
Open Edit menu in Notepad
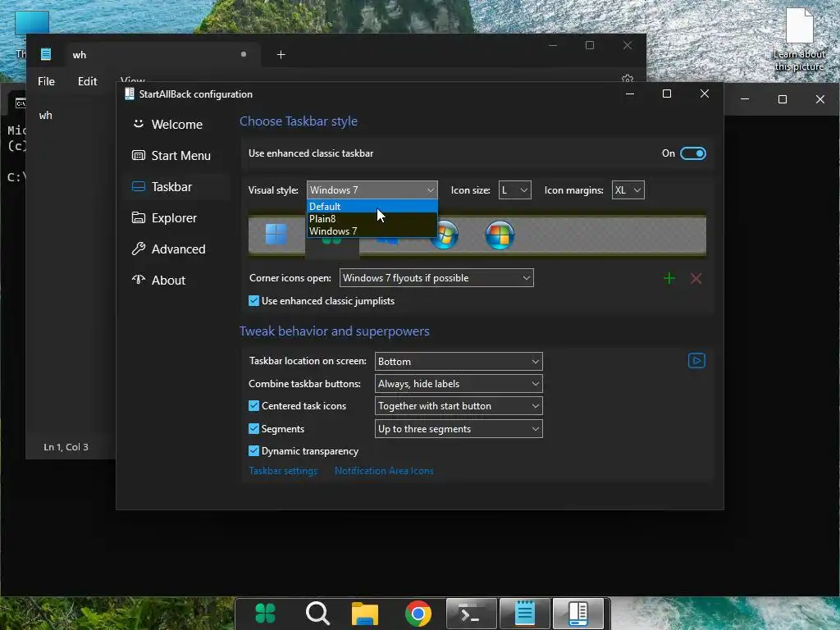tap(87, 81)
